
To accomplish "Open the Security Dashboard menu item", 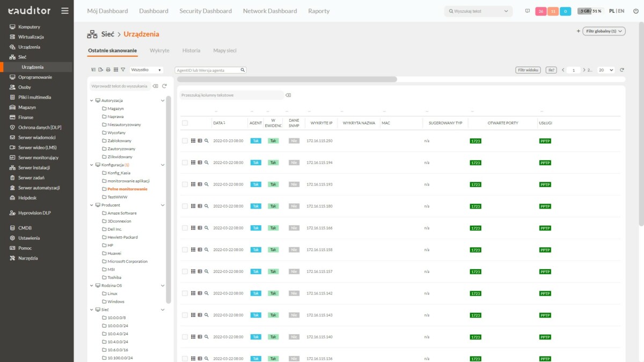I will [205, 11].
